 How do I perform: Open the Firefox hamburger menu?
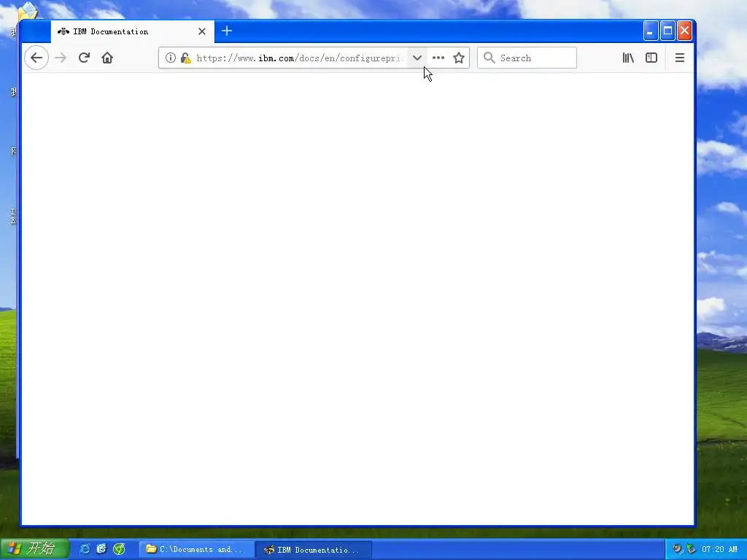click(x=680, y=58)
